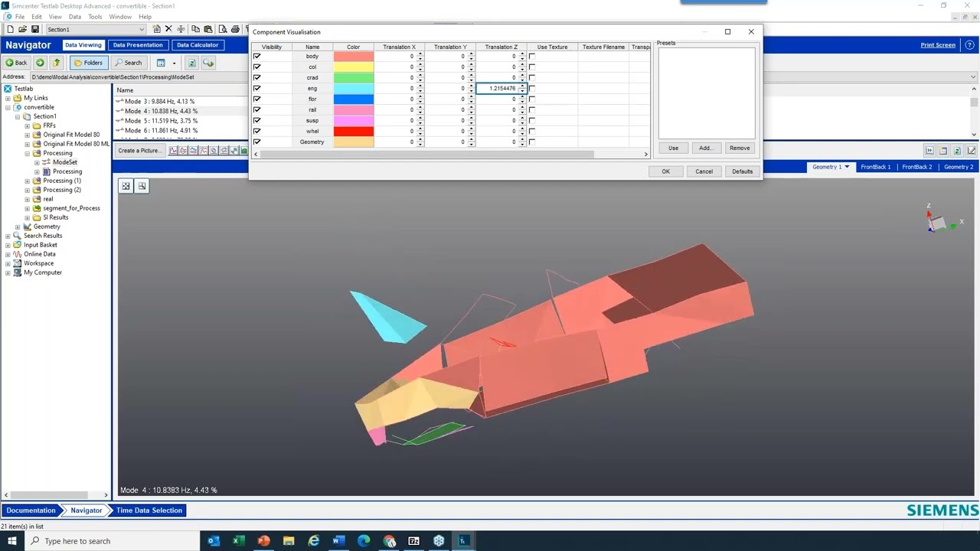Open the File menu
Screen dimensions: 980x551
pyautogui.click(x=20, y=17)
